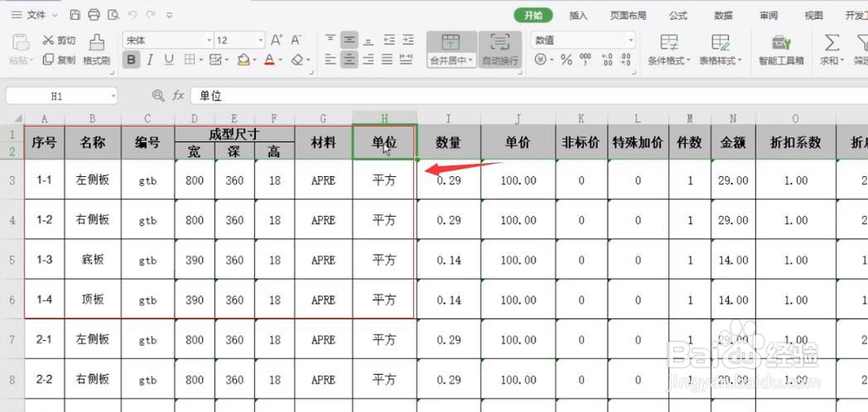Click the Copy (复制) button
Screen dimensions: 868x412
tap(59, 60)
